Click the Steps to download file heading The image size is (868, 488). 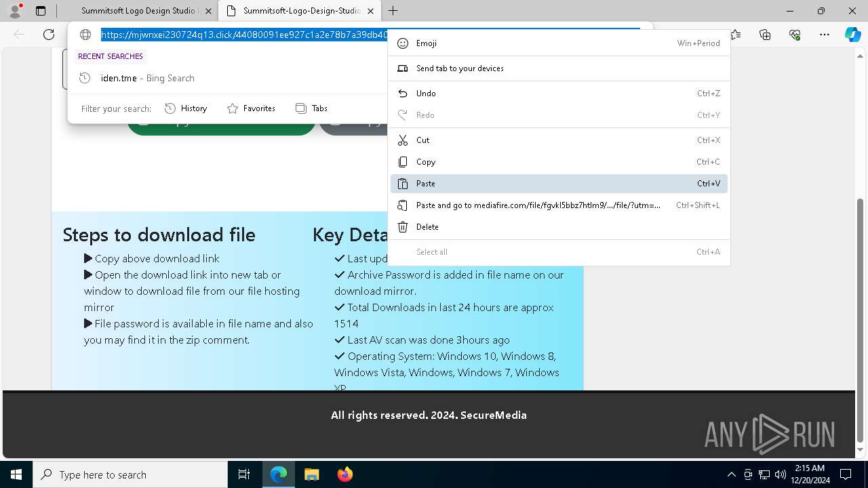159,235
